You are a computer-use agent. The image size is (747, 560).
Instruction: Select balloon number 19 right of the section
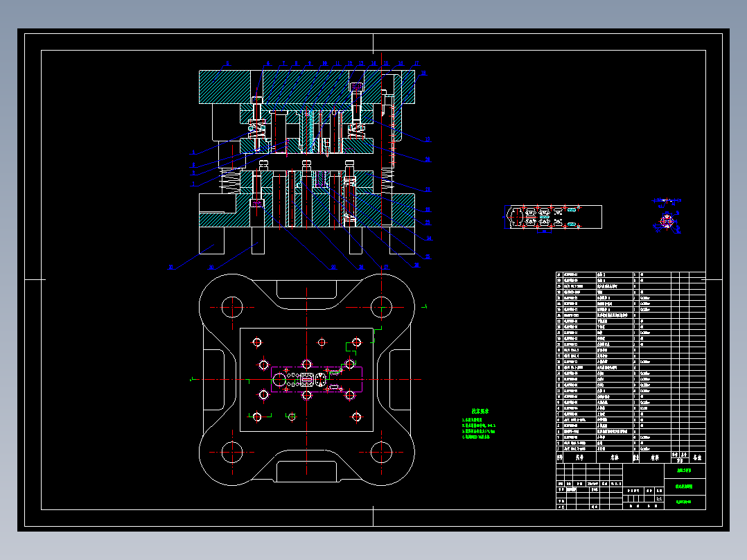pyautogui.click(x=428, y=139)
